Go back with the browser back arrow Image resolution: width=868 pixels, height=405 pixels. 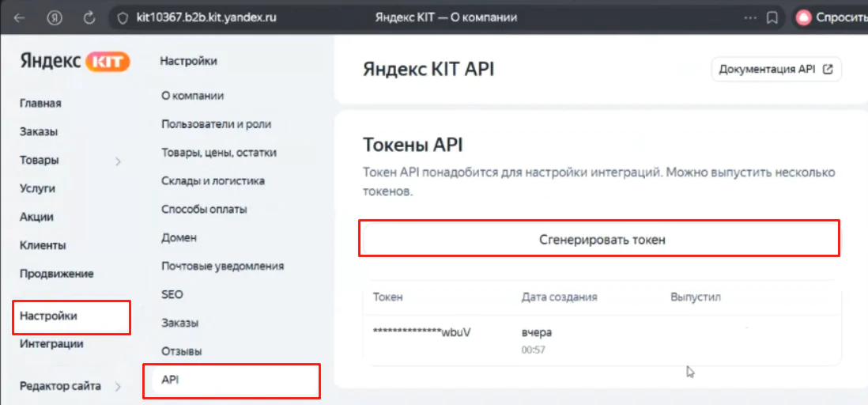(20, 17)
